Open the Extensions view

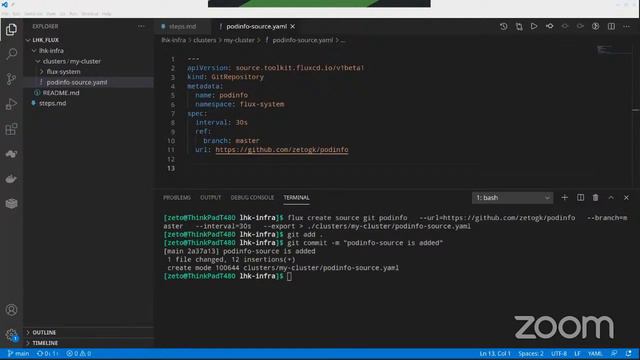11,129
